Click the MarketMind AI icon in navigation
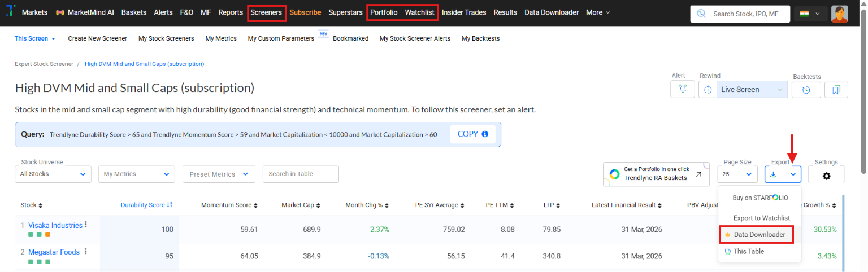This screenshot has height=272, width=868. coord(60,12)
